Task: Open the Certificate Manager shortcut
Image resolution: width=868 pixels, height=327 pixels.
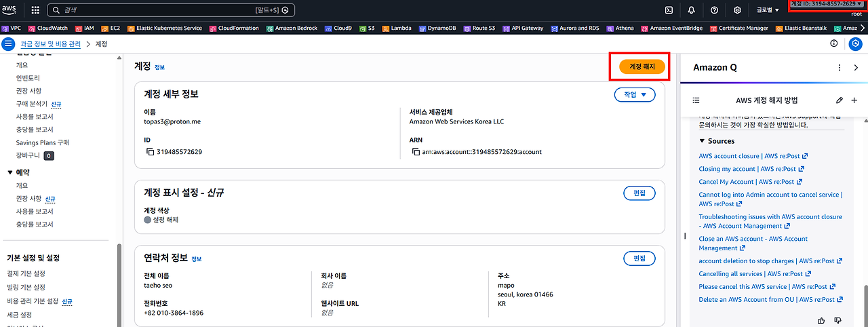Action: pos(740,28)
